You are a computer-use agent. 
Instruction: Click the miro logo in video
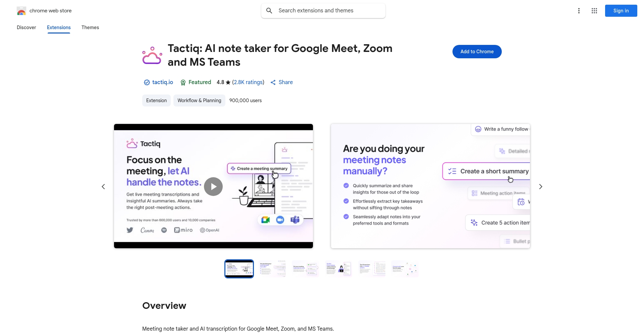183,230
